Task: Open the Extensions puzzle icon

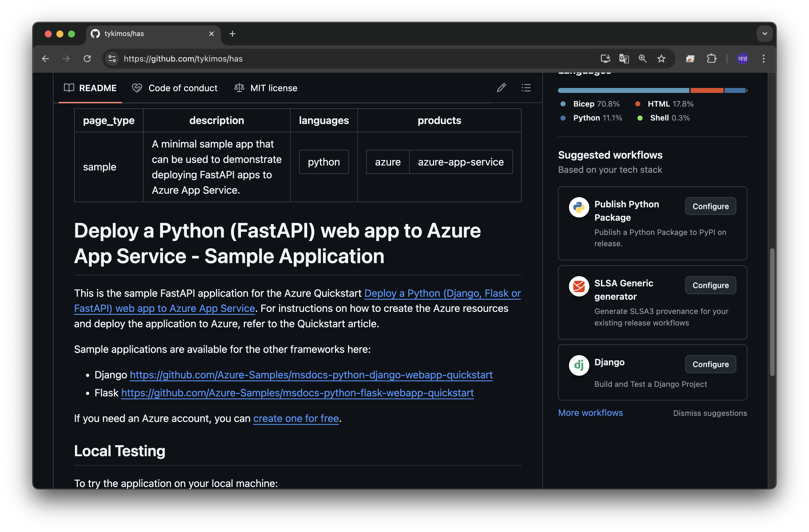Action: pos(711,59)
